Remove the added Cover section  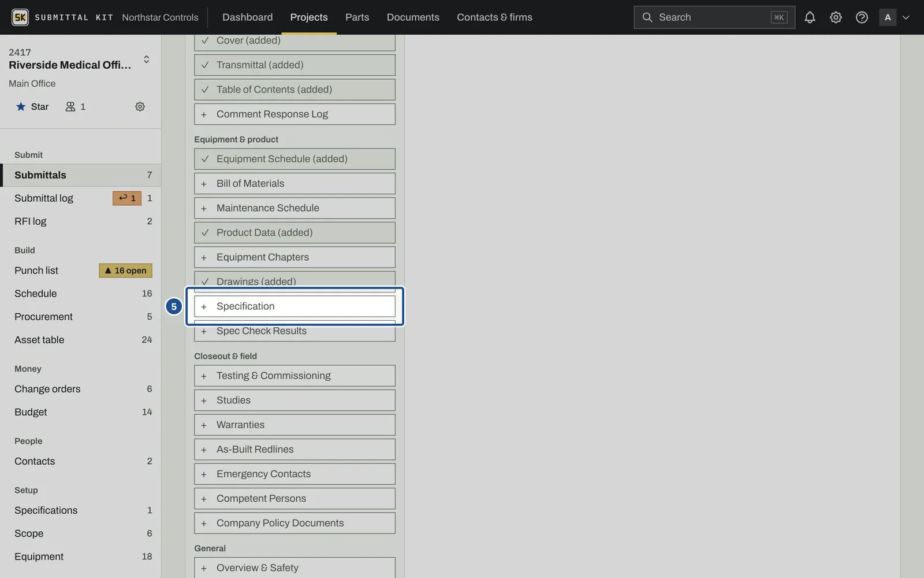pyautogui.click(x=295, y=42)
